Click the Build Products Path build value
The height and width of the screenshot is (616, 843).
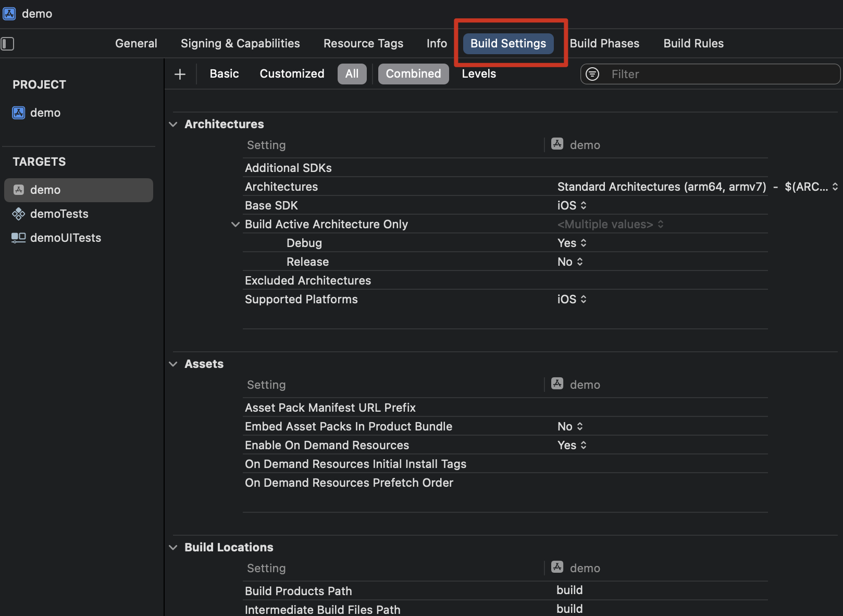(569, 590)
